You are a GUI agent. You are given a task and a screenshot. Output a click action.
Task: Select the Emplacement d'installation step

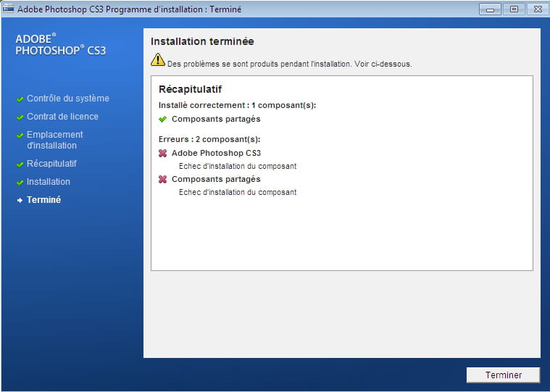point(55,140)
